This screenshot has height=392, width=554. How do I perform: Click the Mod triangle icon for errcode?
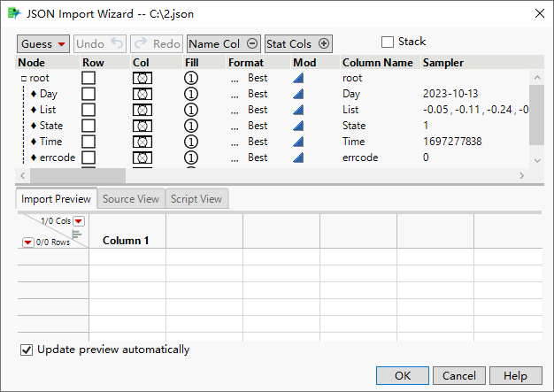click(x=298, y=158)
